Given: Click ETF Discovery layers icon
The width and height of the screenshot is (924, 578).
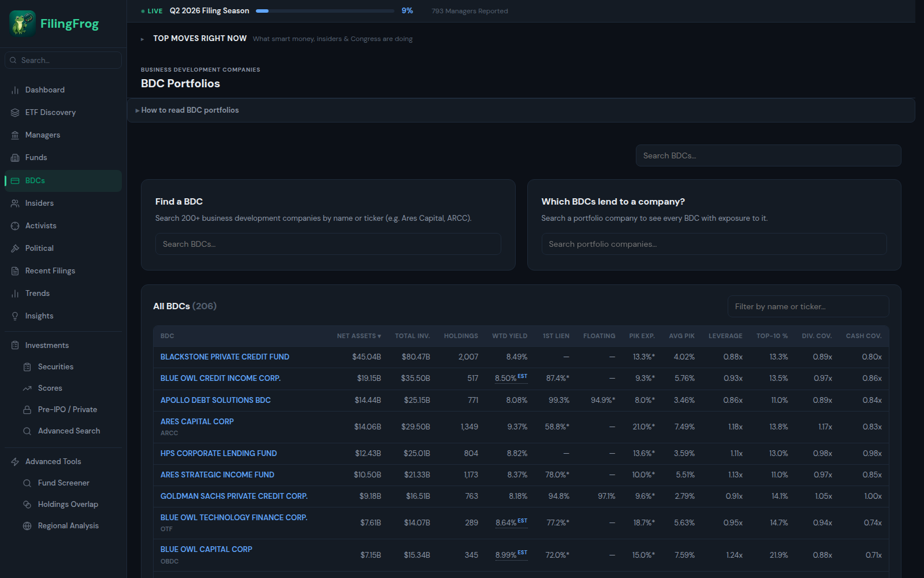Looking at the screenshot, I should (x=15, y=113).
